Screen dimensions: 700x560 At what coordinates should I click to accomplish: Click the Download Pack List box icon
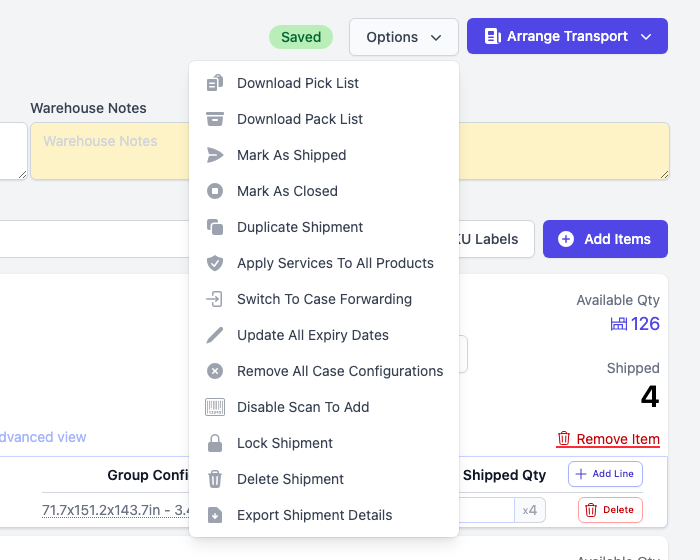[x=215, y=119]
